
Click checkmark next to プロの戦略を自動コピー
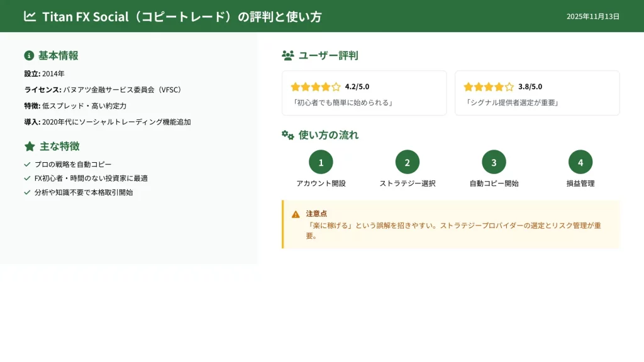(27, 164)
